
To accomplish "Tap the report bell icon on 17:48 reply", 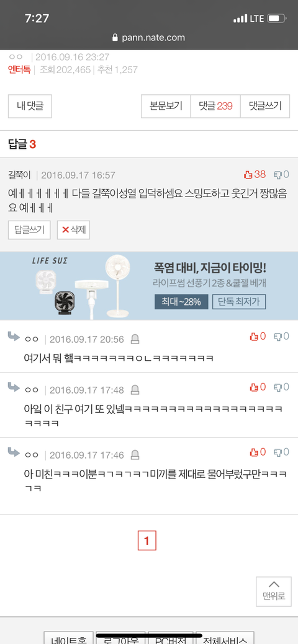I will [x=135, y=390].
